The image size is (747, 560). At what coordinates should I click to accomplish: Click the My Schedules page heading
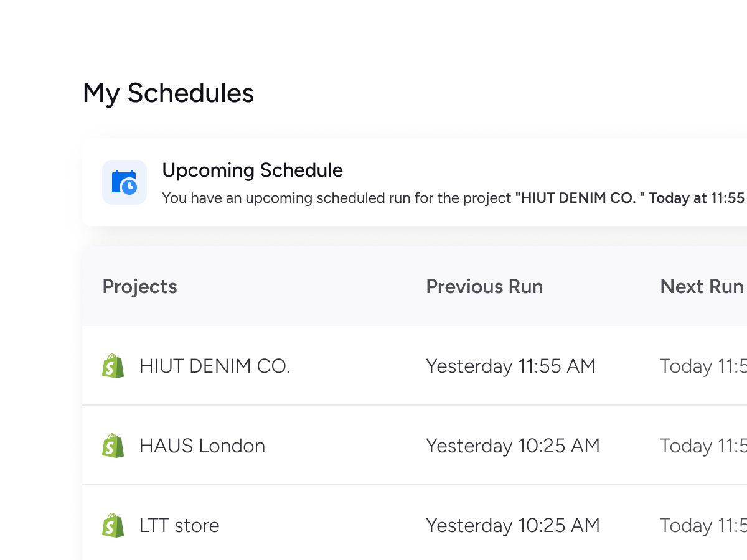pos(168,93)
